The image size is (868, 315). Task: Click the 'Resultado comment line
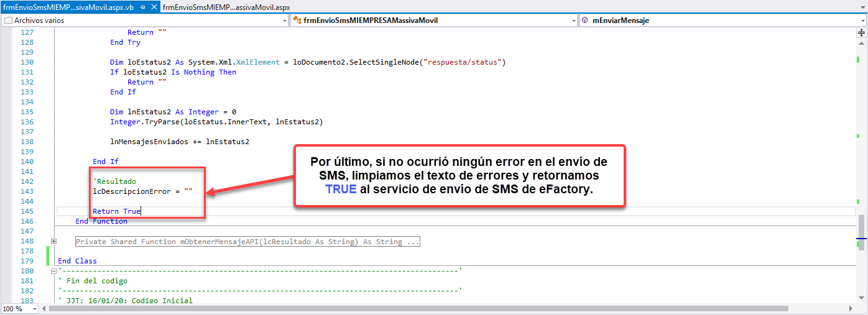point(114,181)
